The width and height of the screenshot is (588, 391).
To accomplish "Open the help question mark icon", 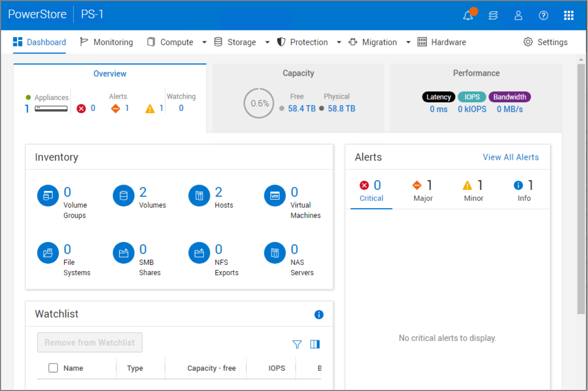I will (543, 15).
